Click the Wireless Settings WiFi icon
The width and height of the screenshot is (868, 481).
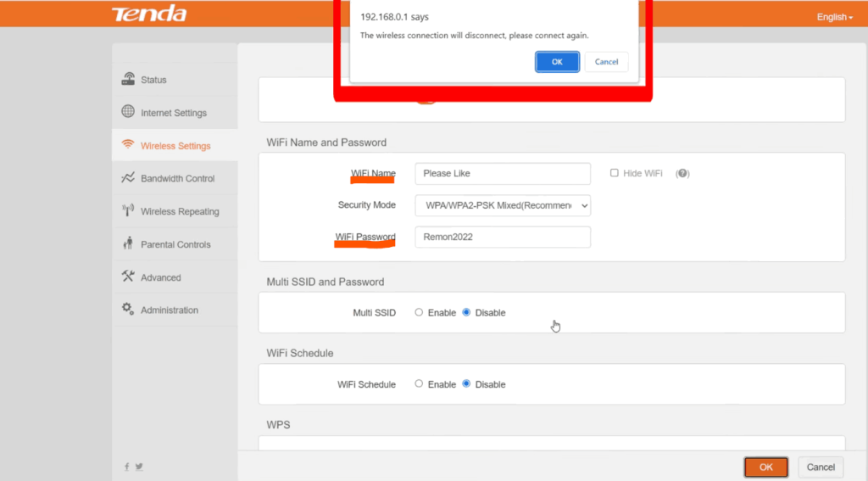point(128,145)
